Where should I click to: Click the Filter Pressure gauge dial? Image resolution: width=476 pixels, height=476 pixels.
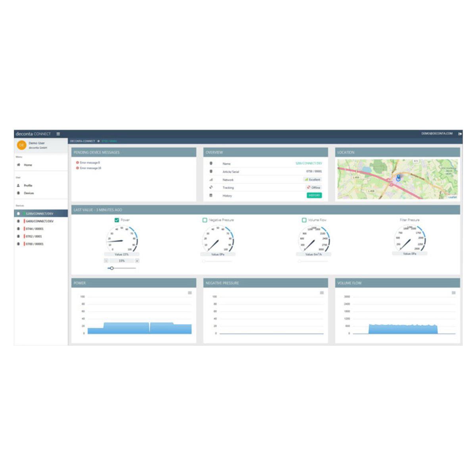(410, 238)
